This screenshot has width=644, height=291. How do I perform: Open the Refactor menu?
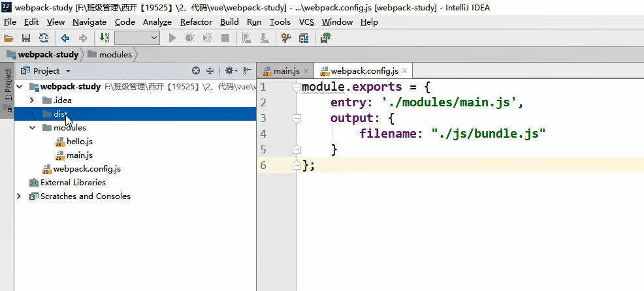196,22
